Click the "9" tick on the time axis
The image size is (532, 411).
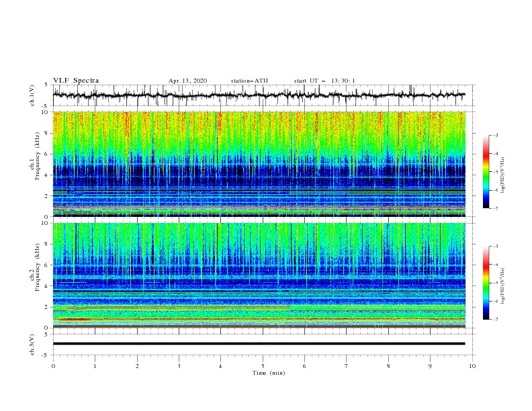coord(430,366)
